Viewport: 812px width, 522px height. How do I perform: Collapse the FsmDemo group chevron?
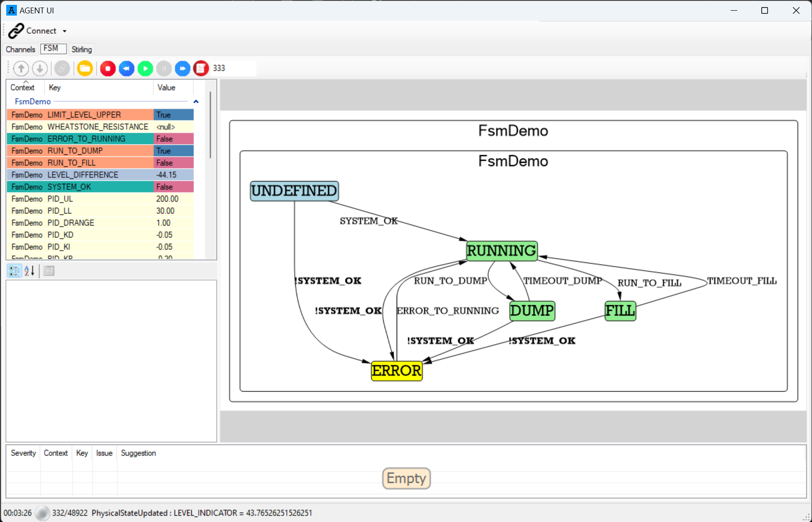[196, 102]
